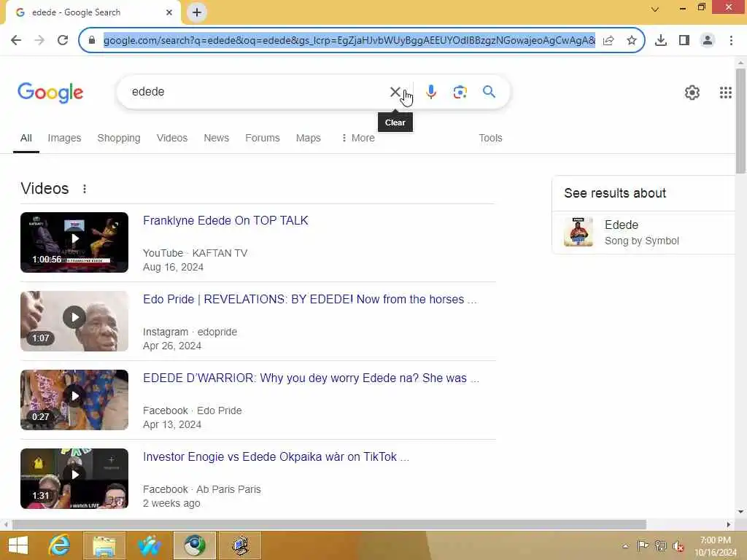Toggle the browser side panel

[x=684, y=40]
